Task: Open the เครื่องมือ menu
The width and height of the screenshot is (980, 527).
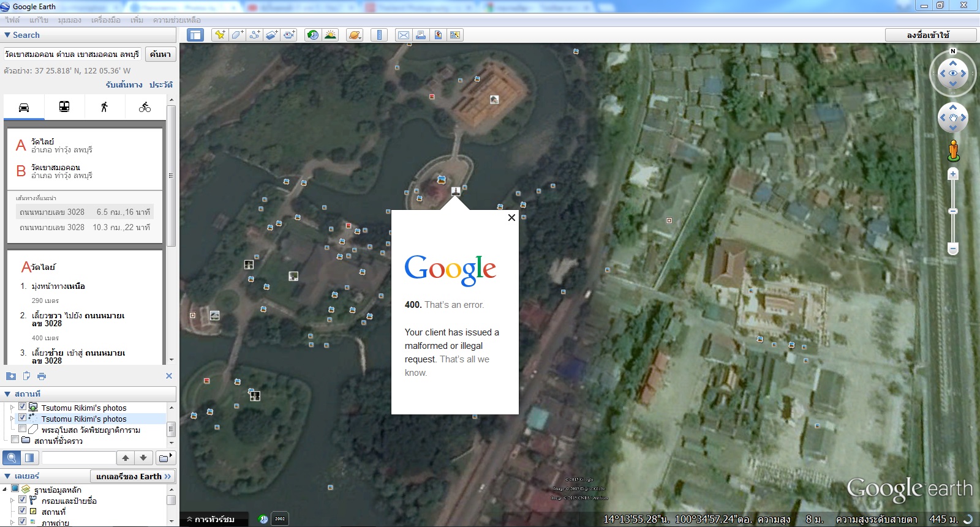Action: tap(105, 20)
